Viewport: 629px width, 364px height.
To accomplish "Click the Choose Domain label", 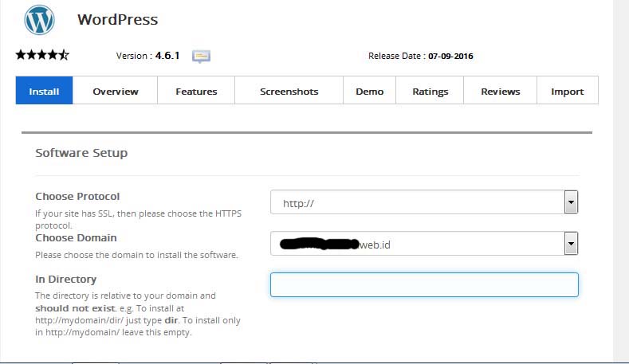I will [76, 238].
